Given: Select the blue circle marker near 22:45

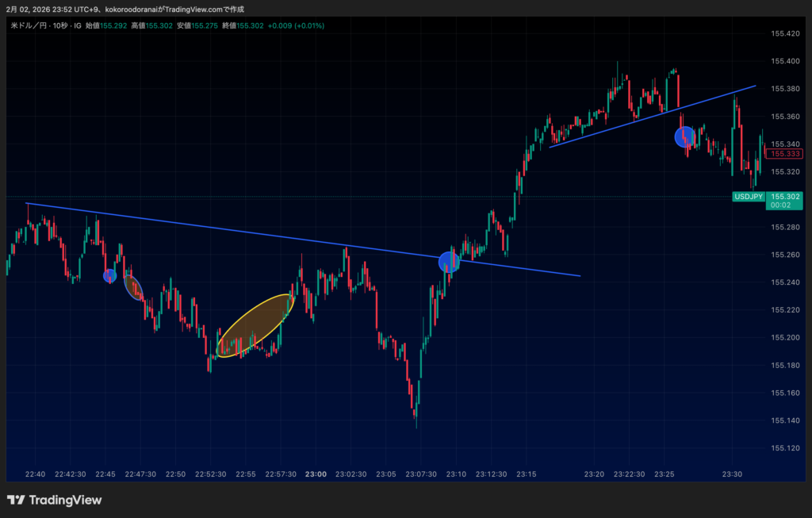Looking at the screenshot, I should [110, 275].
